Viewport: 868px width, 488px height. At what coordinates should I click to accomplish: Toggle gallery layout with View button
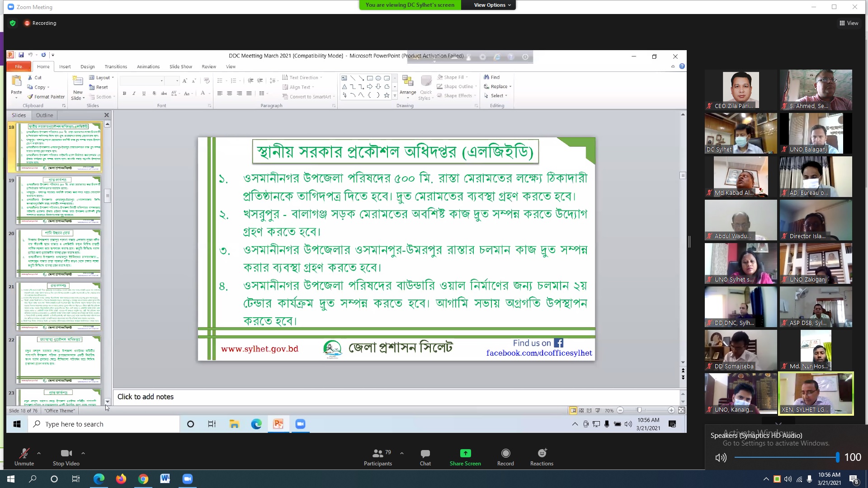coord(849,23)
